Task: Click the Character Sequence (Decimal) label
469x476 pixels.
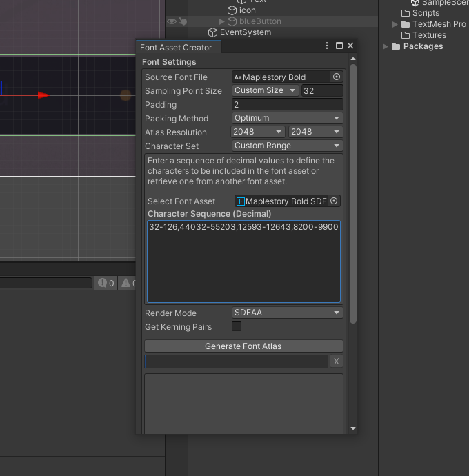Action: point(210,214)
